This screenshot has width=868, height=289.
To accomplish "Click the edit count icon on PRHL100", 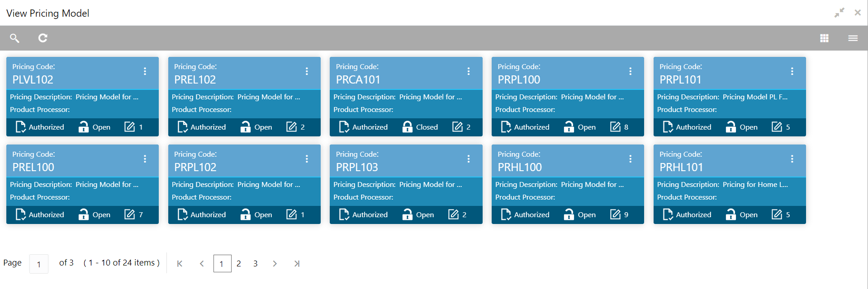I will coord(615,214).
